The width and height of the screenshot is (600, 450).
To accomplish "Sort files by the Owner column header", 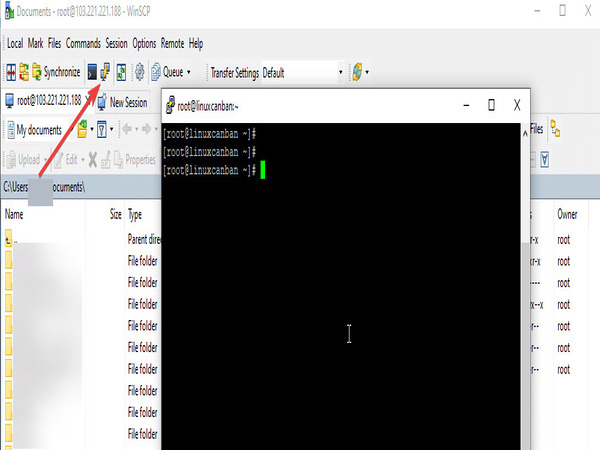I will 567,214.
